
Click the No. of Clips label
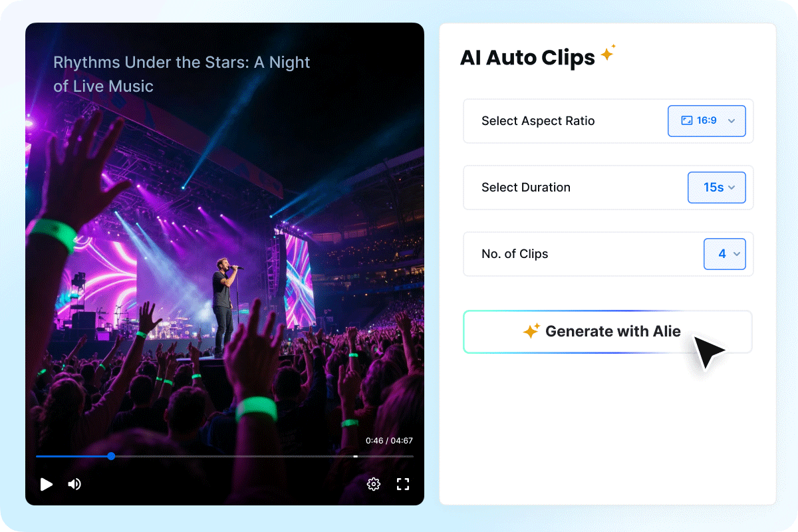click(x=515, y=254)
